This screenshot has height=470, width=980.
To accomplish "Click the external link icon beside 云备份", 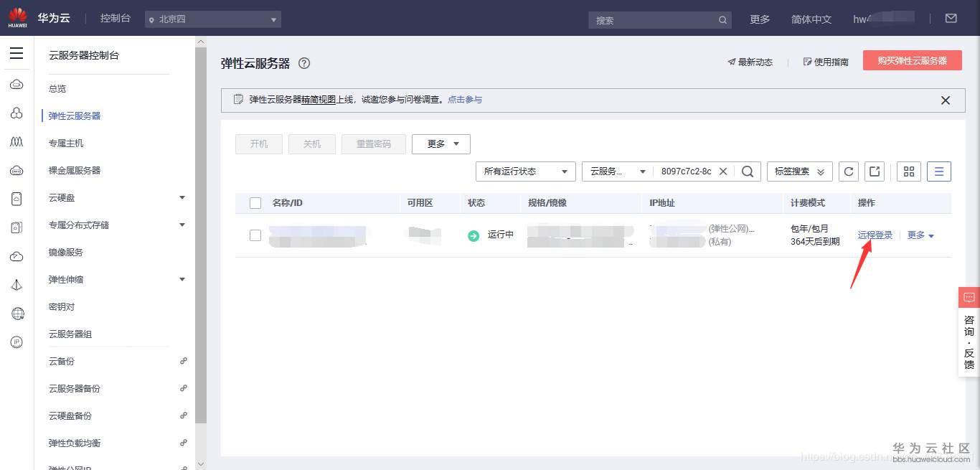I will 184,361.
